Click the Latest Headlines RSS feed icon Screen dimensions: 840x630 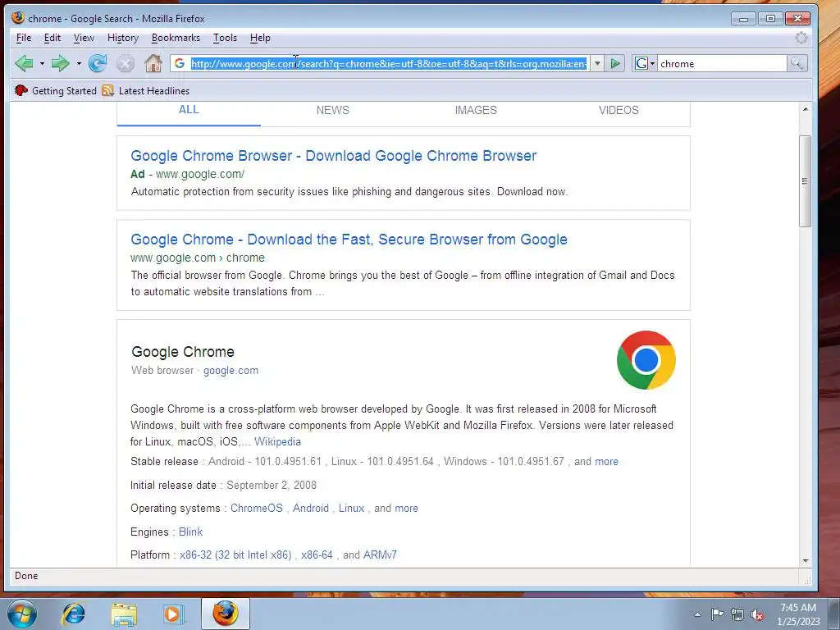pos(107,90)
